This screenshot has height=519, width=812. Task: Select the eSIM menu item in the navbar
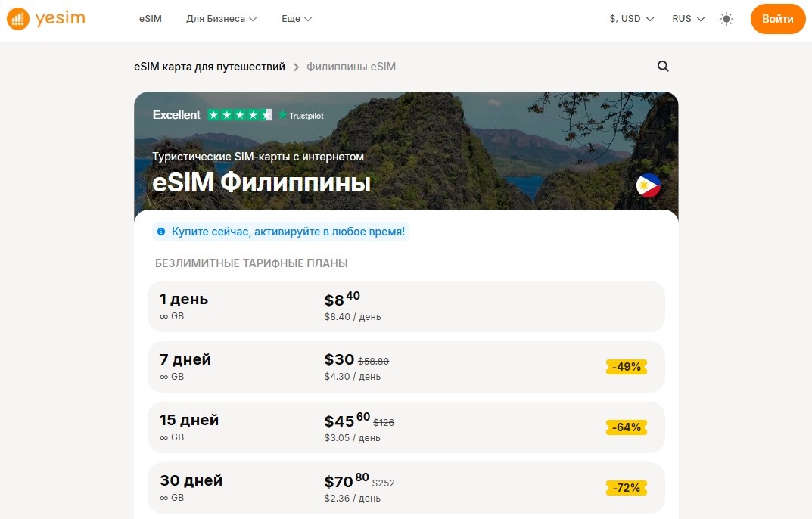(150, 19)
